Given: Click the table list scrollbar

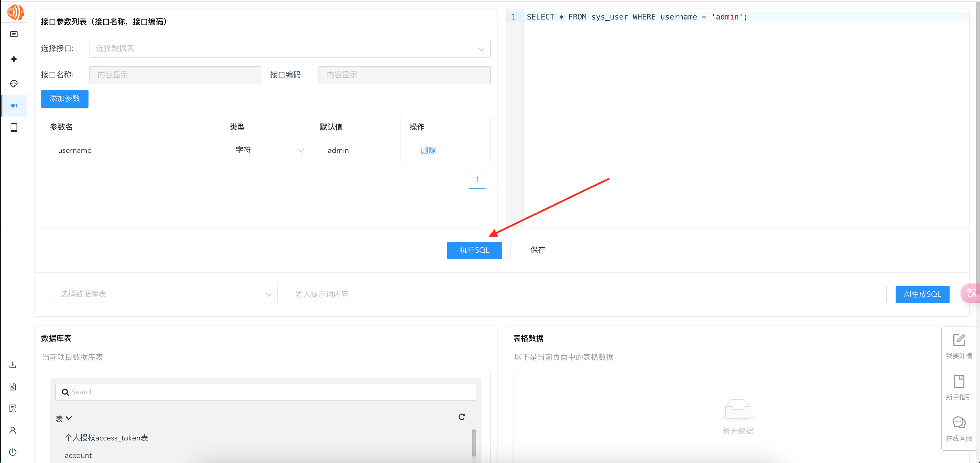Looking at the screenshot, I should [x=474, y=442].
